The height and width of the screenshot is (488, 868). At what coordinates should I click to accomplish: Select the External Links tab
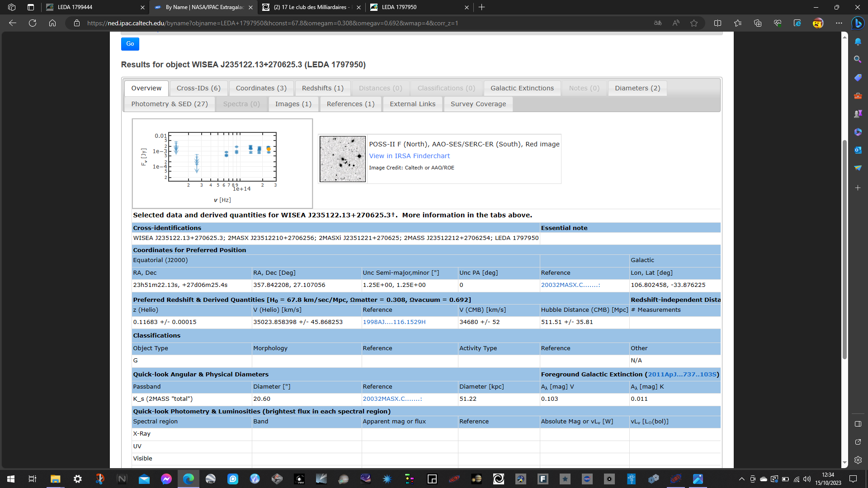[x=413, y=104]
